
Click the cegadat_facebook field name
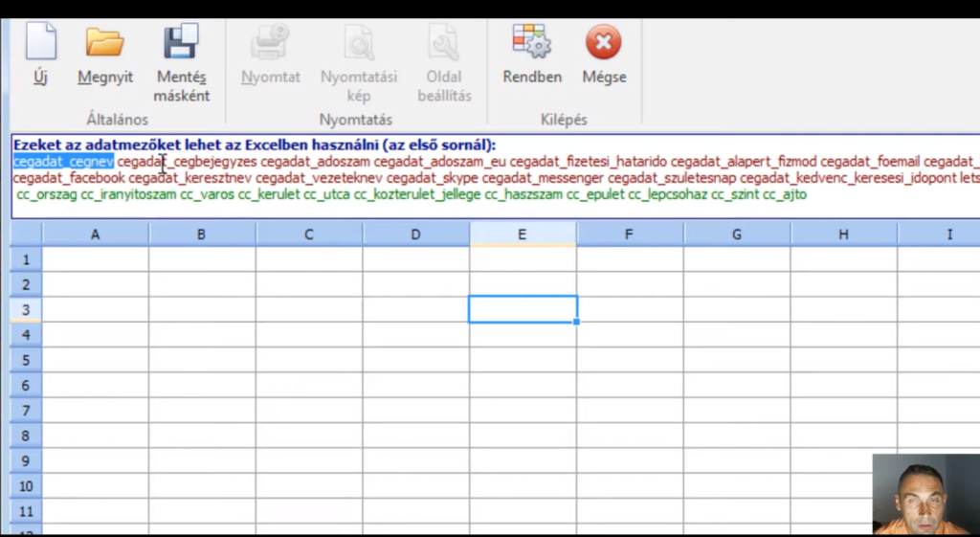[x=69, y=178]
